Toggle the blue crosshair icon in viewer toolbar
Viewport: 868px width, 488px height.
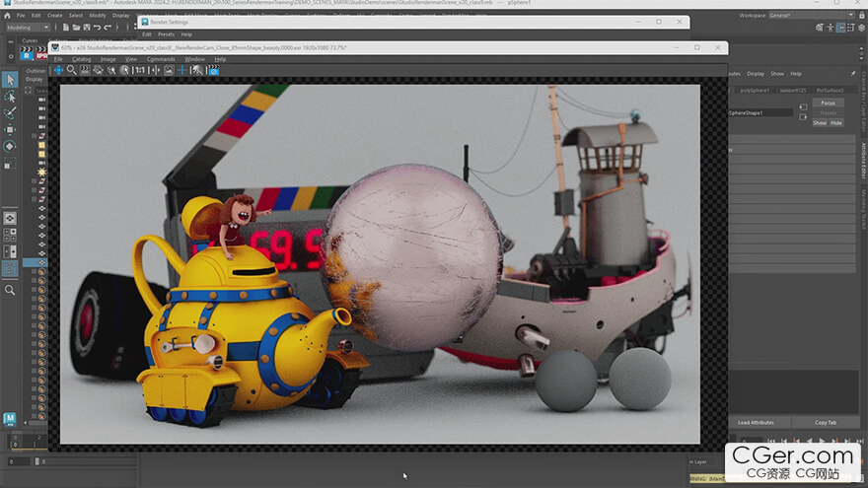click(182, 70)
